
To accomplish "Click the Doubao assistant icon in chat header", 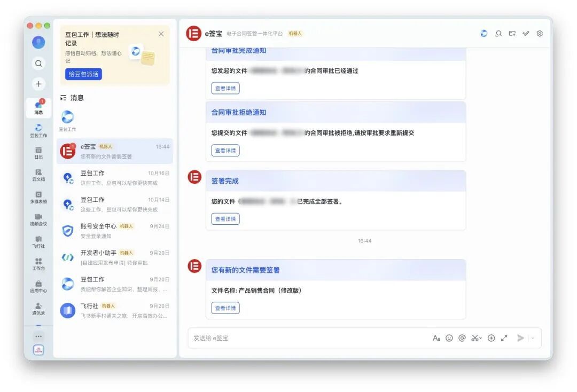I will 484,34.
